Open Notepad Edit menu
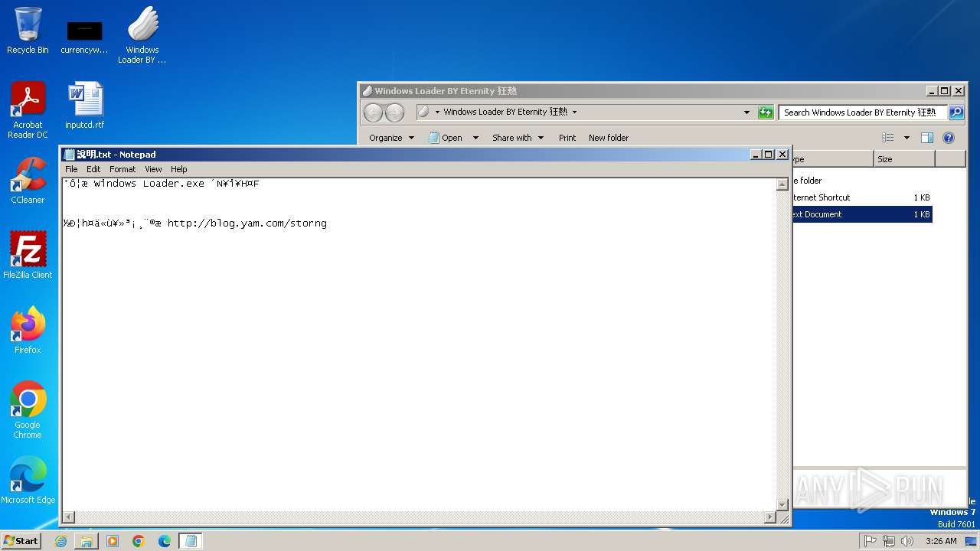Viewport: 980px width, 551px height. (x=93, y=169)
